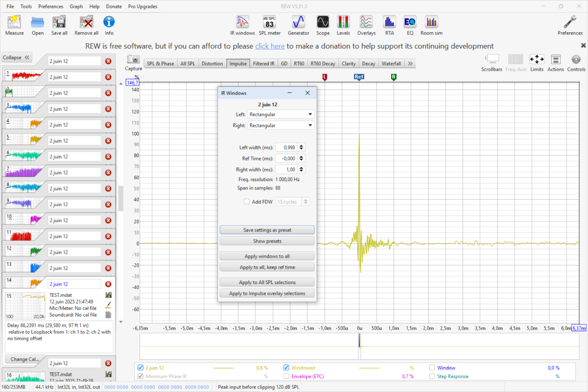This screenshot has height=392, width=588.
Task: Open the Preferences menu
Action: [x=50, y=6]
